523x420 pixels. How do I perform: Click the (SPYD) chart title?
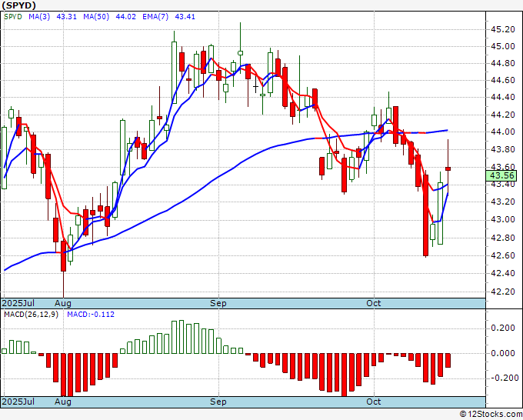tap(19, 5)
